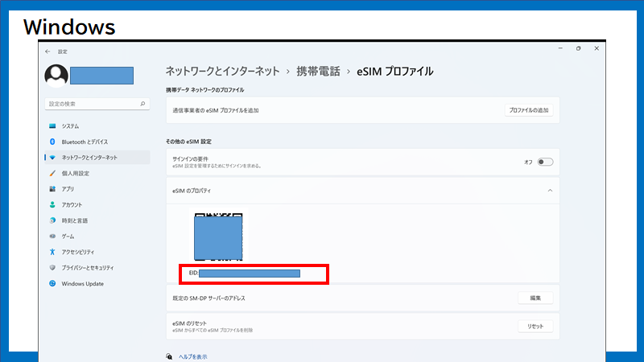Click the アカウント person icon

(52, 205)
